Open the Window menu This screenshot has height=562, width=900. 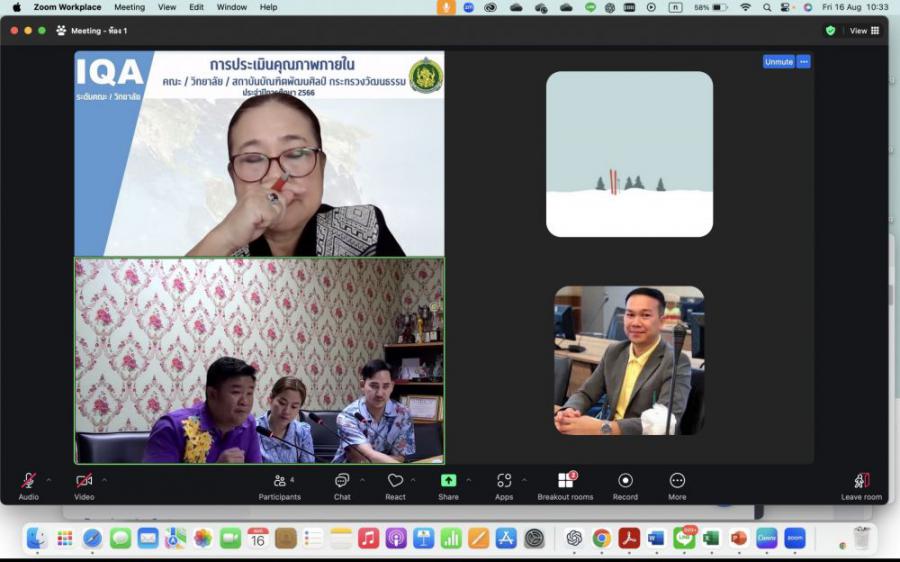[231, 7]
